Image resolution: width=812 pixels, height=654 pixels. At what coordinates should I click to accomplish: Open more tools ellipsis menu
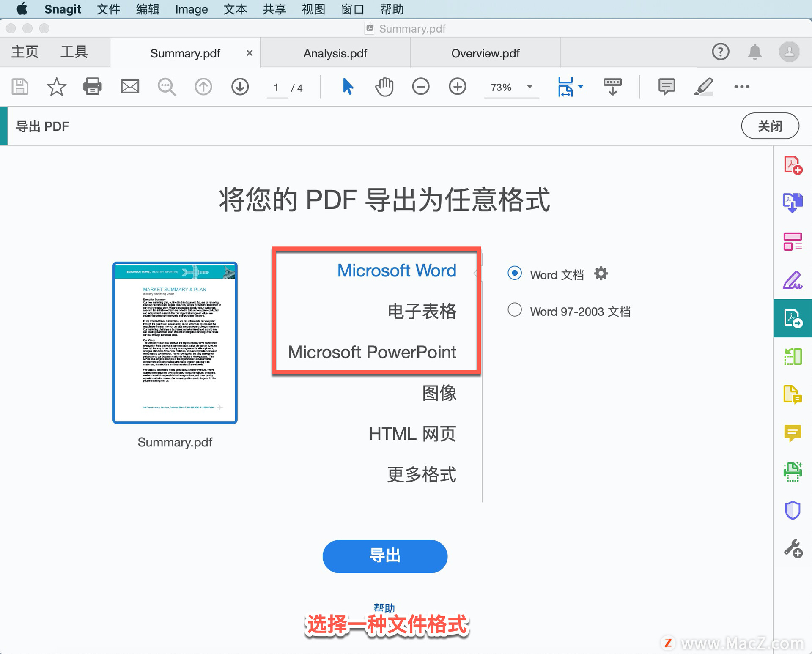pos(742,87)
